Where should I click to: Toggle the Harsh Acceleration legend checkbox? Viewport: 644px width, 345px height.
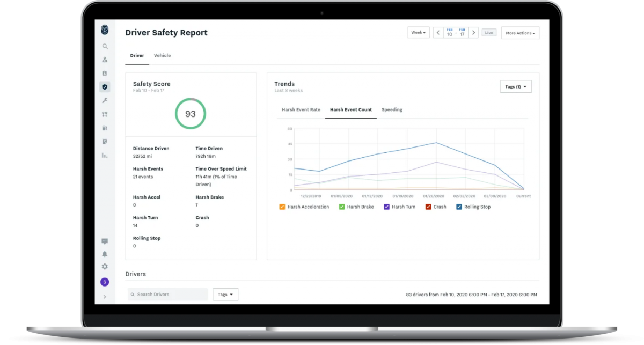[282, 207]
